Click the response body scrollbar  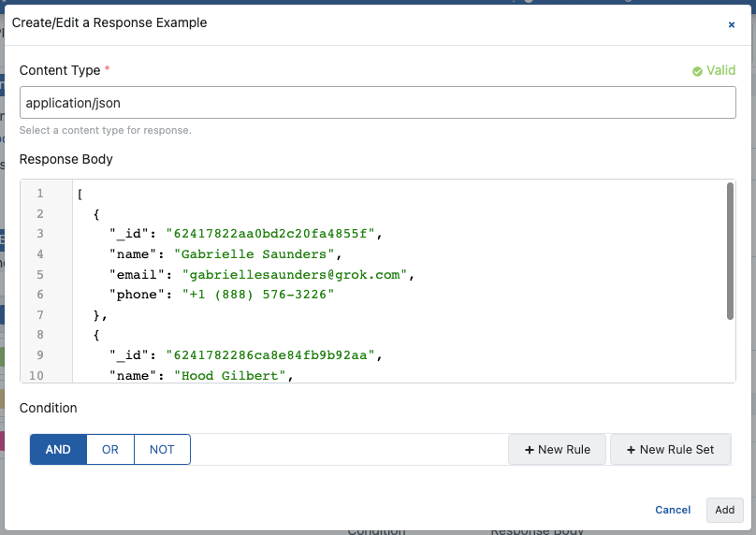click(730, 251)
